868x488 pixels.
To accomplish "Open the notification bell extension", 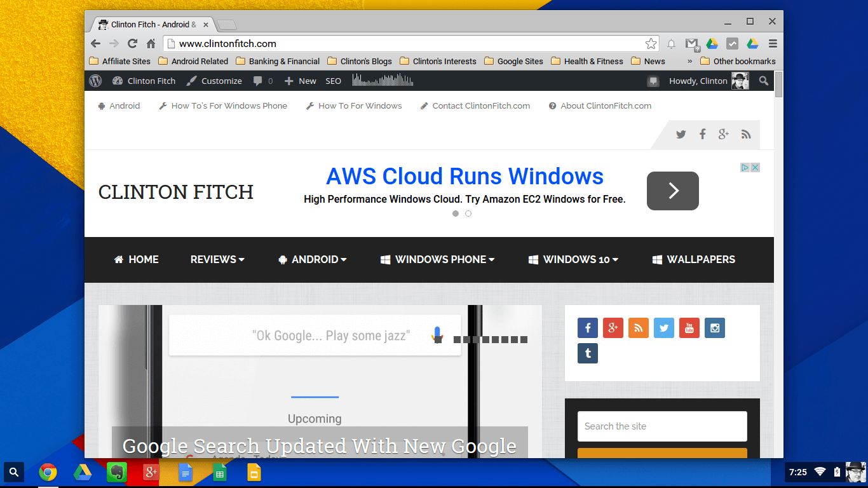I will (671, 44).
